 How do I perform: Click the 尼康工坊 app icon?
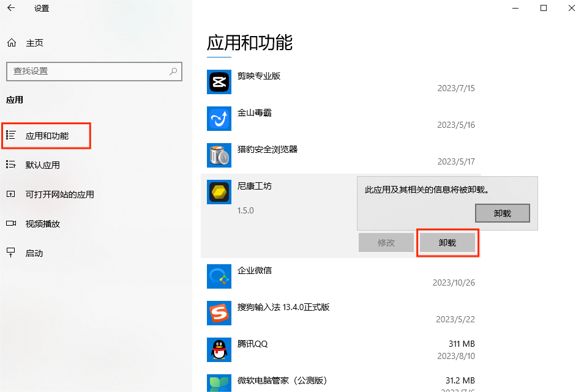pyautogui.click(x=219, y=191)
